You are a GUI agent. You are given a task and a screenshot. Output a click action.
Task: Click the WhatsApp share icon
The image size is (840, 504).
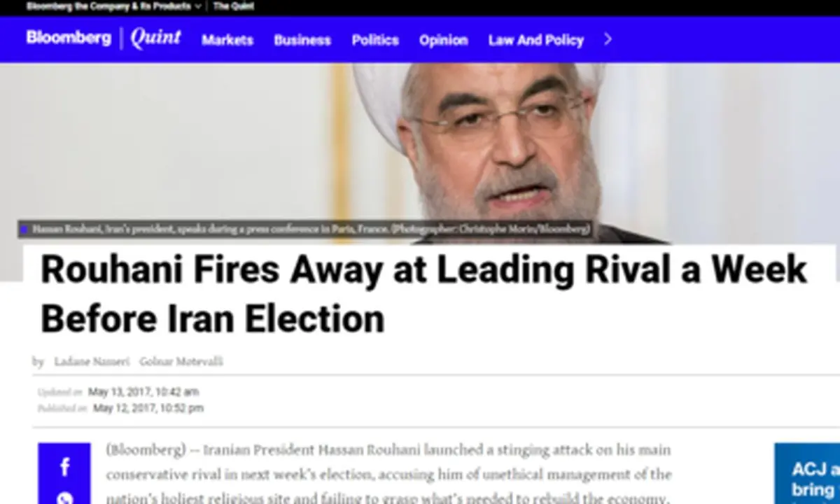(64, 498)
